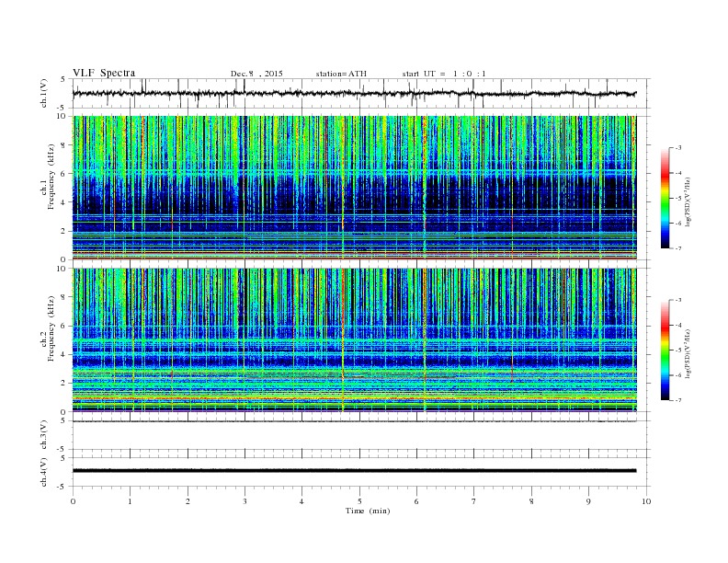The width and height of the screenshot is (728, 563).
Task: Click the ch.1 spectrogram color bar
Action: pyautogui.click(x=665, y=199)
